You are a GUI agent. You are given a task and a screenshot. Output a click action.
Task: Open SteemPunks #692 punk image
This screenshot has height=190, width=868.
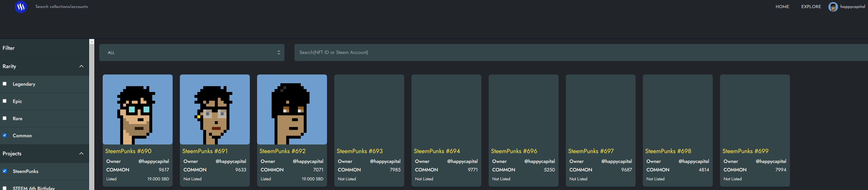coord(292,109)
